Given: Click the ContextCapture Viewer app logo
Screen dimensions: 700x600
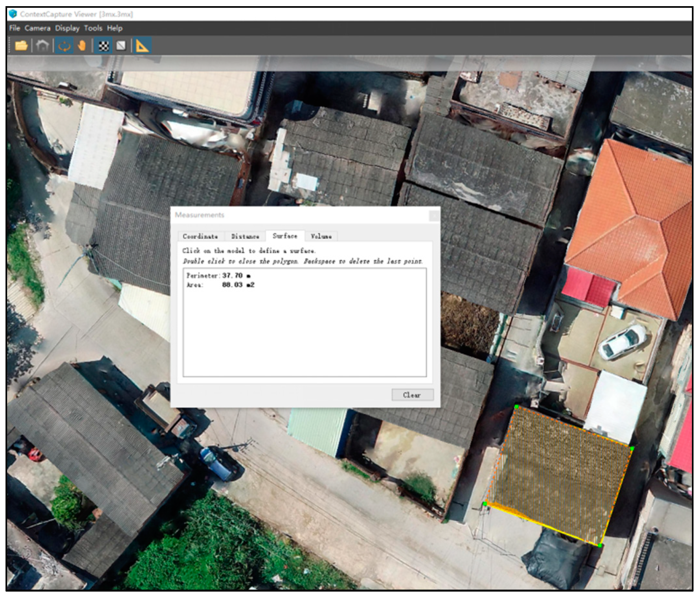Looking at the screenshot, I should click(13, 14).
